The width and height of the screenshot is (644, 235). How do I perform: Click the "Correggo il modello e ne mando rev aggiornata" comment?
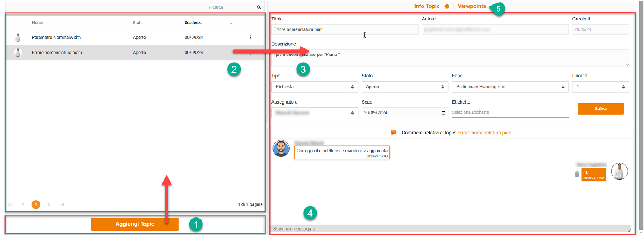pyautogui.click(x=342, y=152)
